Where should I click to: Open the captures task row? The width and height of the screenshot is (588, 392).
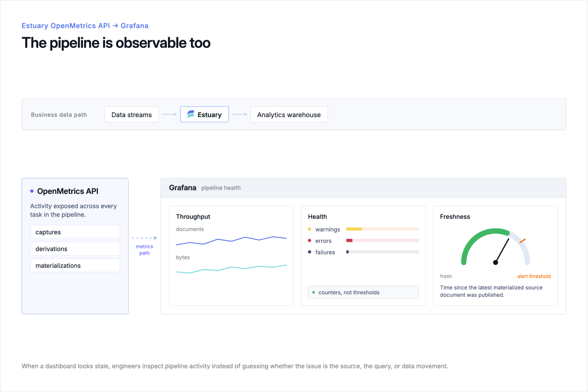pos(75,232)
